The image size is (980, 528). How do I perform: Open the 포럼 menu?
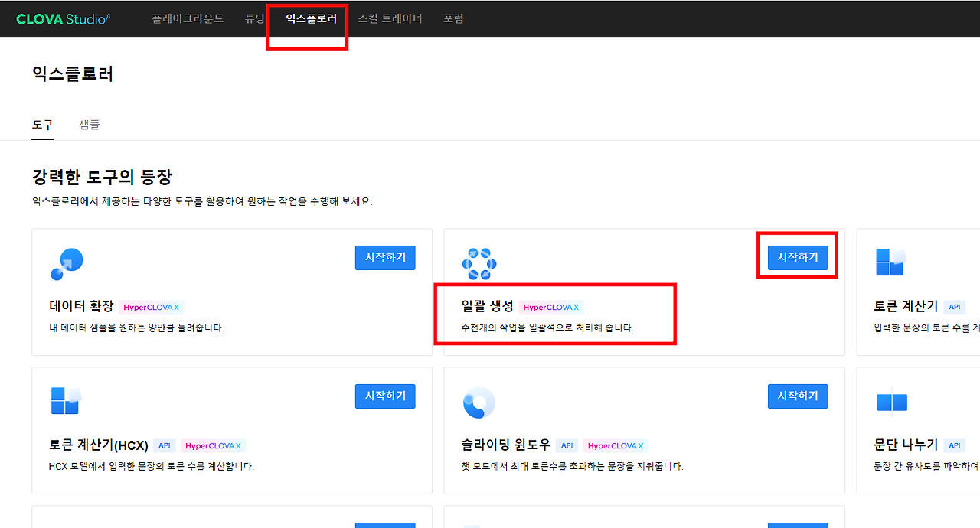[453, 18]
